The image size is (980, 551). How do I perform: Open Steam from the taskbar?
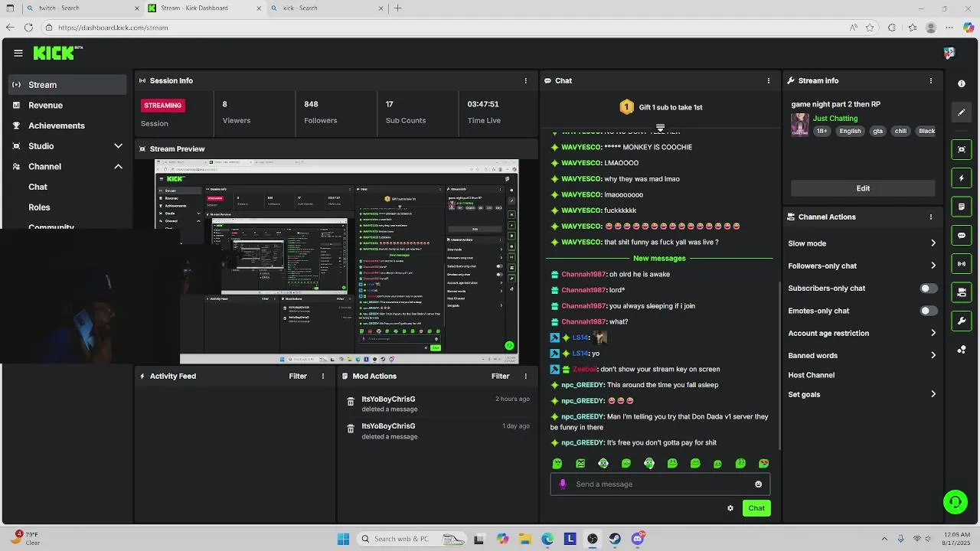615,539
